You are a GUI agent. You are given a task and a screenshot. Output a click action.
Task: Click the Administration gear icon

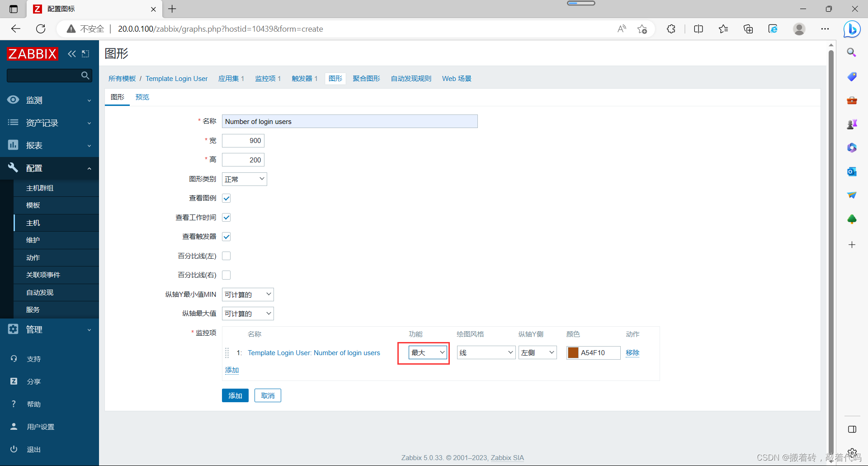tap(13, 329)
